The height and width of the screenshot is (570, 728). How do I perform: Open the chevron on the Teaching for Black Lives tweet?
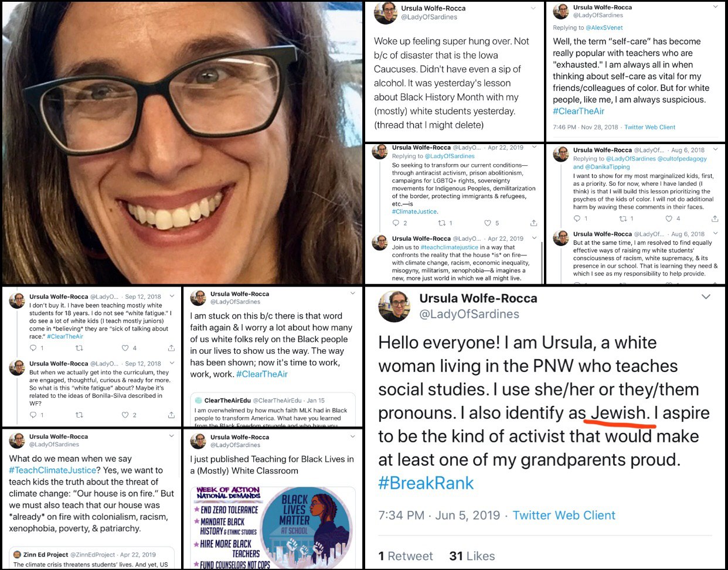pyautogui.click(x=352, y=436)
